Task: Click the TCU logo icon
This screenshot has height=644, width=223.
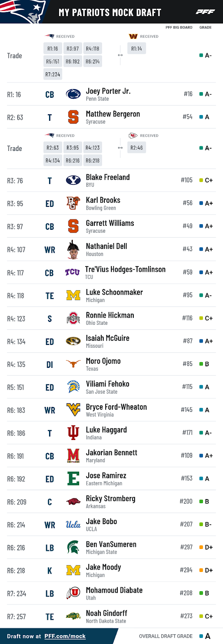Action: [x=72, y=272]
